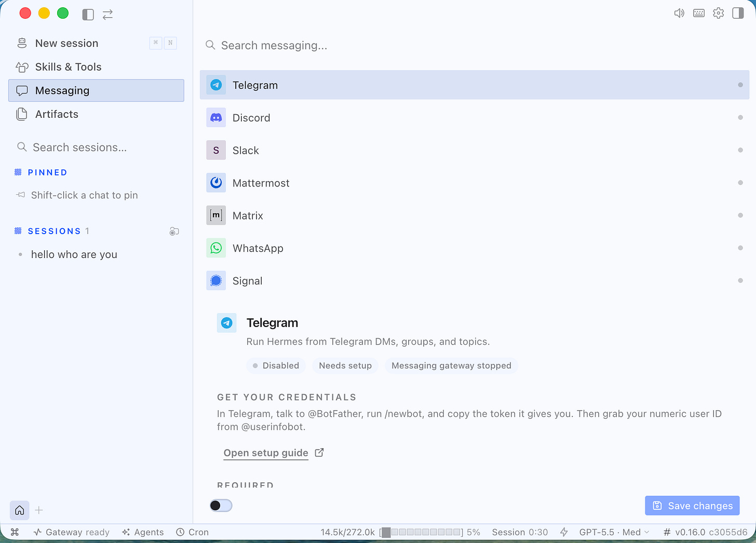Click the Search messaging field
Image resolution: width=756 pixels, height=543 pixels.
pos(474,45)
